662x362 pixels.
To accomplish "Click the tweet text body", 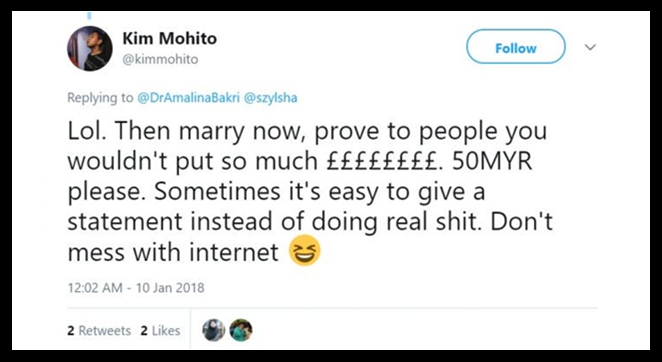I will pos(310,192).
